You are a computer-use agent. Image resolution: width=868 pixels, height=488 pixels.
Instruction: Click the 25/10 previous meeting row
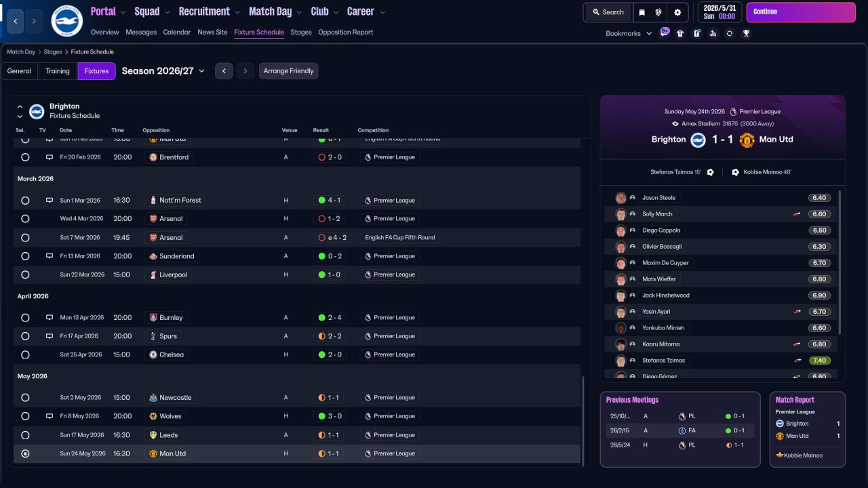click(x=680, y=416)
